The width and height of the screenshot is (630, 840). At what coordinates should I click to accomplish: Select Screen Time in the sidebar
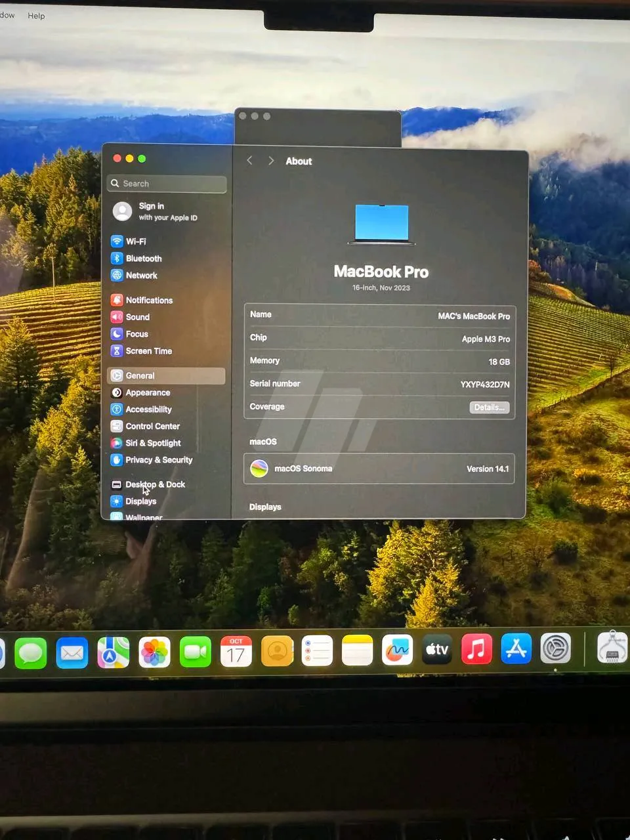pos(142,351)
